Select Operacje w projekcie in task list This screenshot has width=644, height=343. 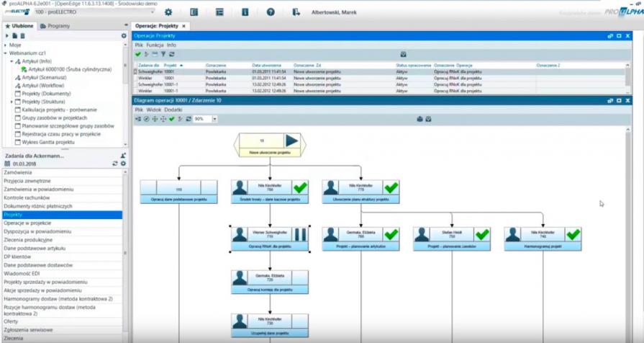pos(27,223)
